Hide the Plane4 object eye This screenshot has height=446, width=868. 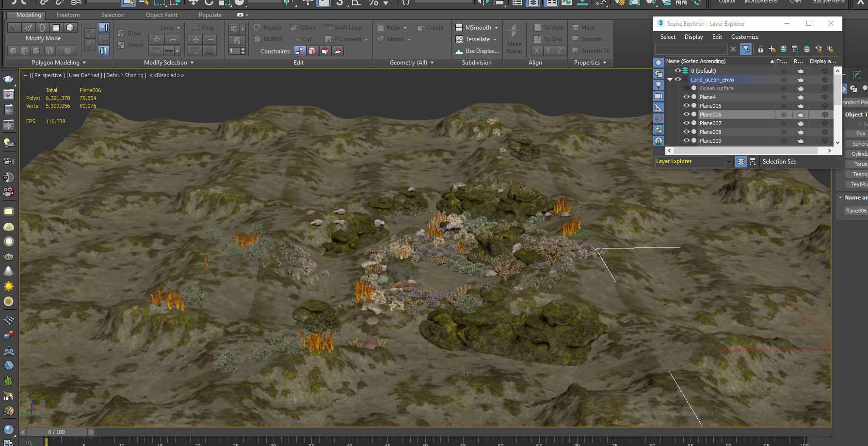click(x=686, y=97)
